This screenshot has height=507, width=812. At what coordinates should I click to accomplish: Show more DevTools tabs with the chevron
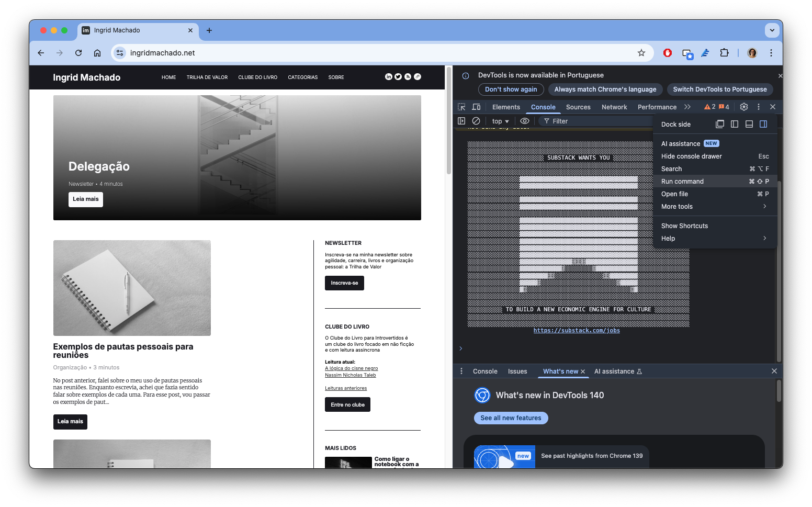coord(687,107)
